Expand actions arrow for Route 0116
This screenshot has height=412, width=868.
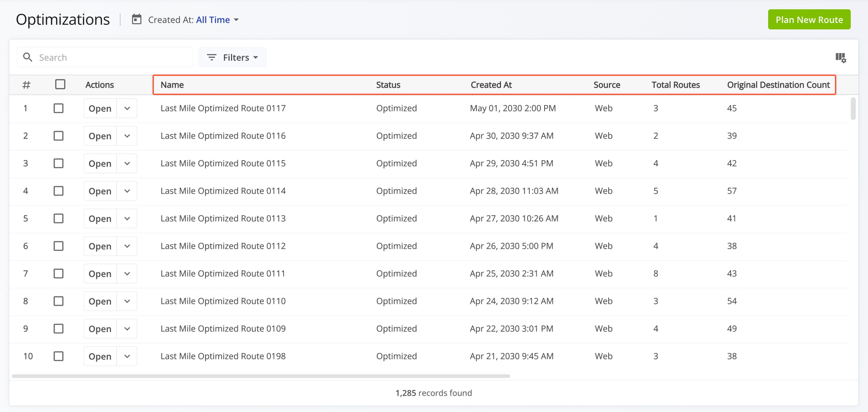[127, 136]
